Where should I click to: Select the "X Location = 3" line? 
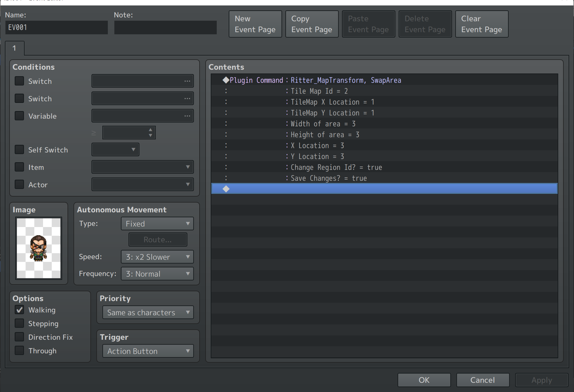(384, 145)
